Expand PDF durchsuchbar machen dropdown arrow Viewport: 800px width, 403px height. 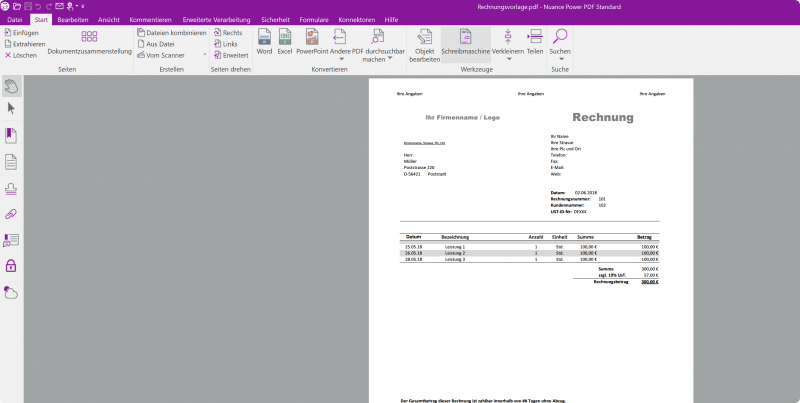click(x=390, y=59)
